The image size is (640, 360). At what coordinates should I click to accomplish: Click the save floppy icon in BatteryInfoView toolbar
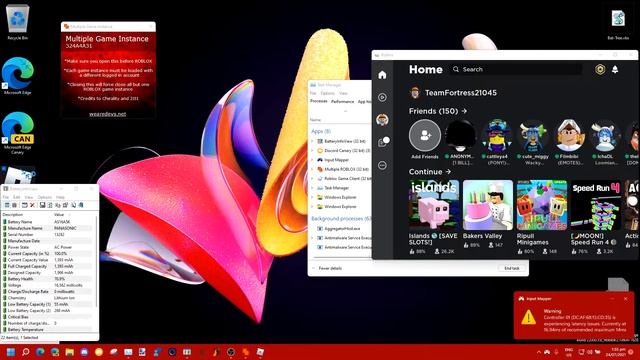point(42,205)
